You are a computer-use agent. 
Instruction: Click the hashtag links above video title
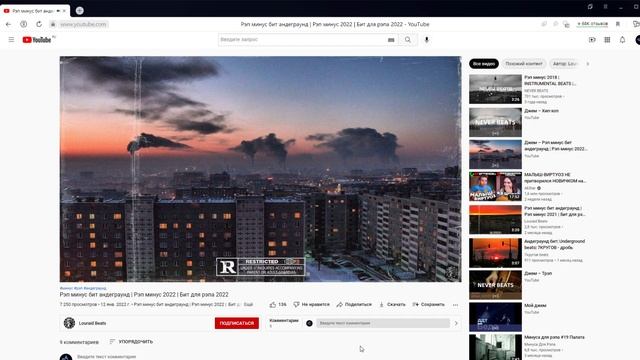[83, 288]
